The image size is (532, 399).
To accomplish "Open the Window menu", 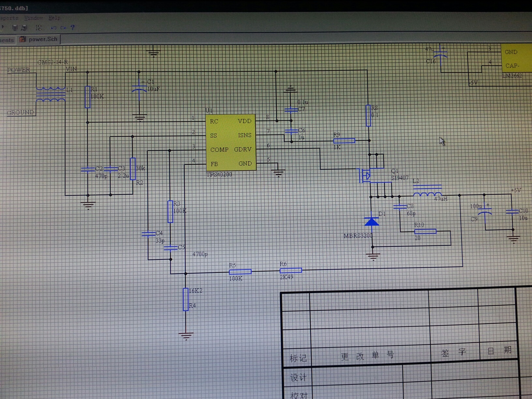I will point(34,18).
